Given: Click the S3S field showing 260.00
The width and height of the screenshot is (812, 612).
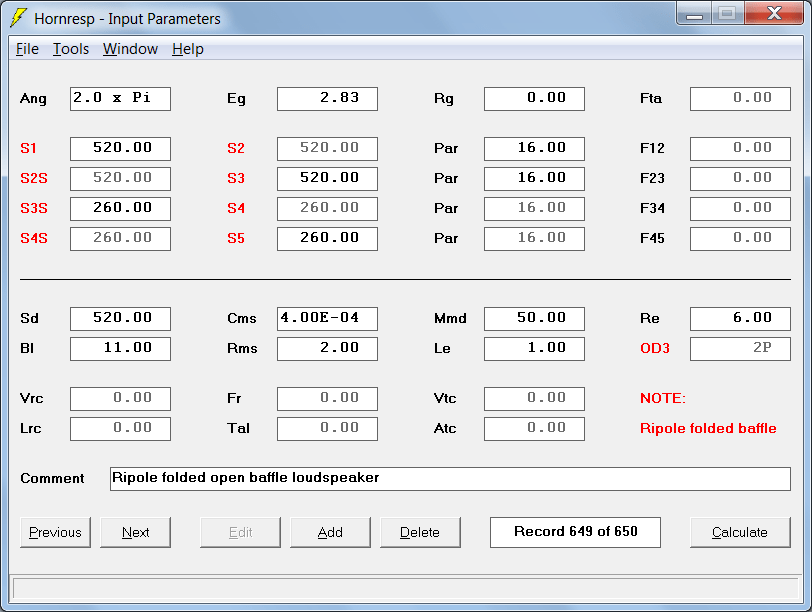Looking at the screenshot, I should tap(120, 209).
